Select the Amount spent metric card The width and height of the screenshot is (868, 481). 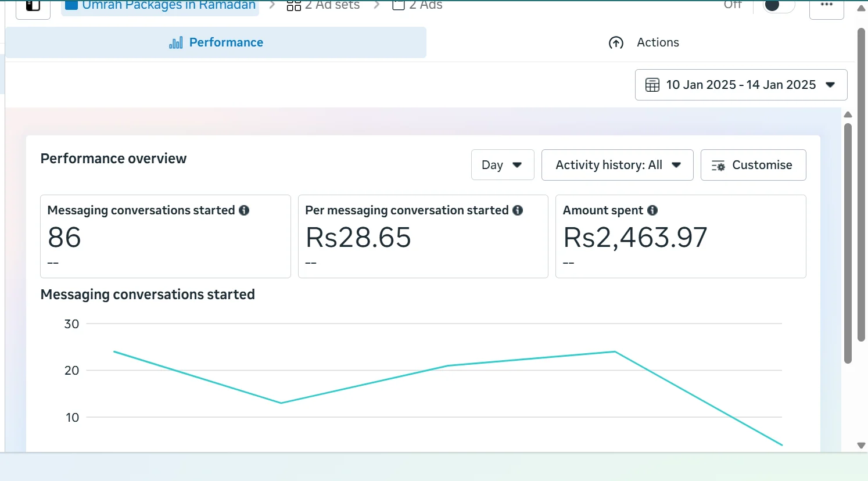point(680,237)
